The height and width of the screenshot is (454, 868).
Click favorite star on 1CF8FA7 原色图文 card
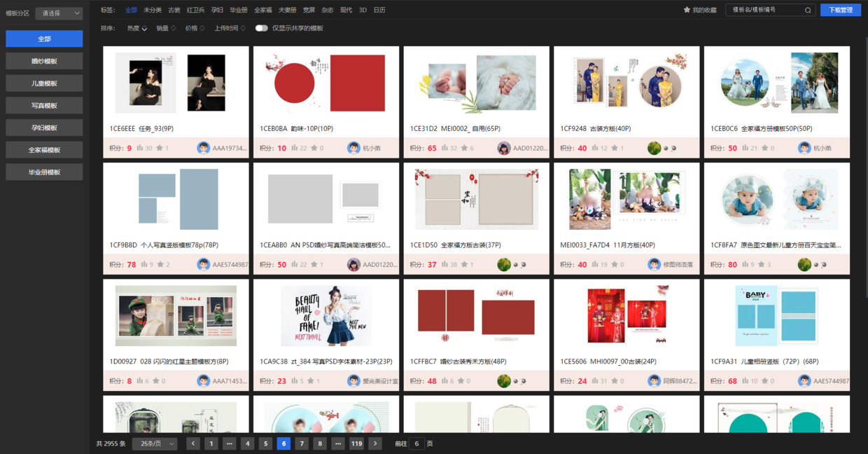pyautogui.click(x=760, y=265)
